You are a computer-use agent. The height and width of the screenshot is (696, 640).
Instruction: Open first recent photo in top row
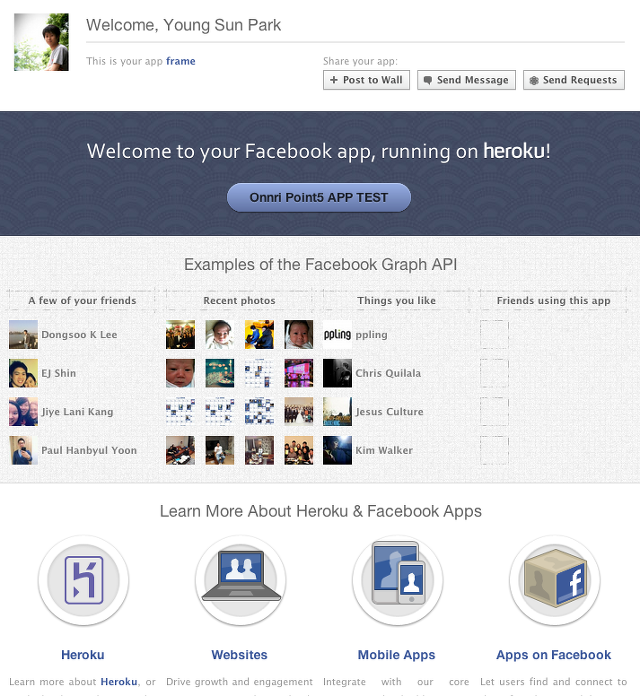pos(180,335)
